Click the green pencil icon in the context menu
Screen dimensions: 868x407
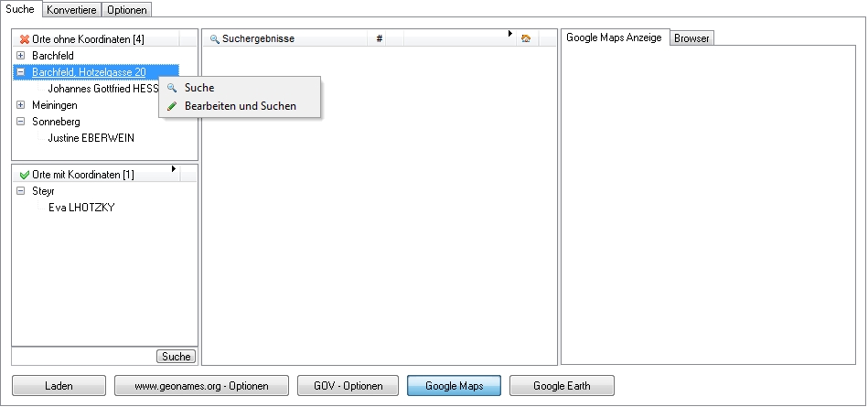click(x=172, y=106)
